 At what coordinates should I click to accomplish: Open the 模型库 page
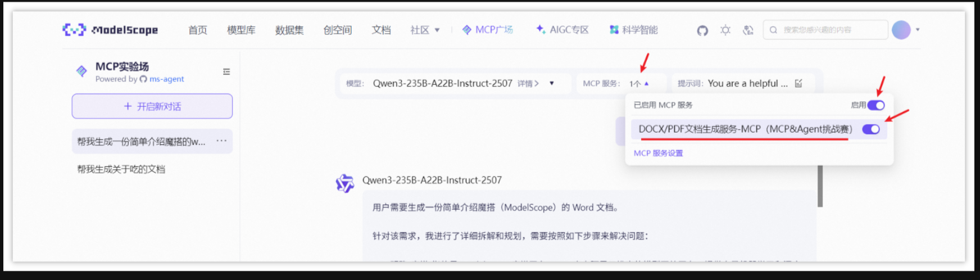coord(241,30)
